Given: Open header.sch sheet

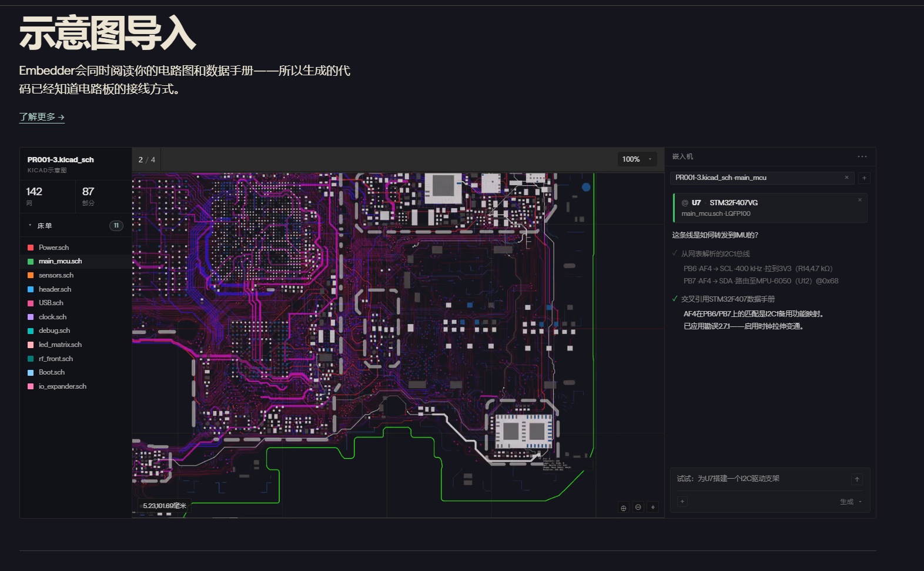Looking at the screenshot, I should point(55,289).
